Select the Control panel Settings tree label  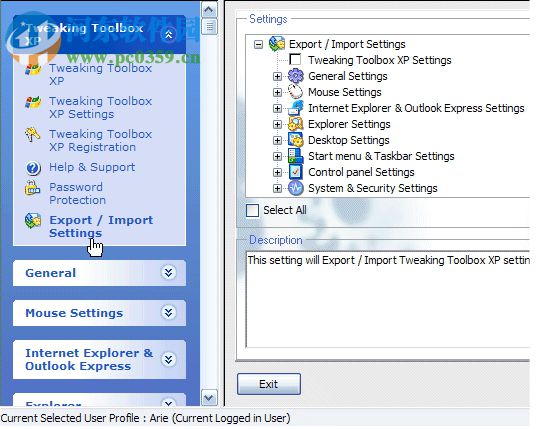click(361, 172)
